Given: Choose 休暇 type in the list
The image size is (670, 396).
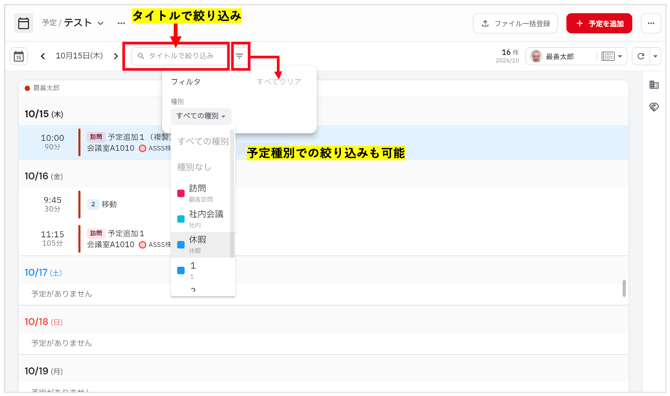Looking at the screenshot, I should 201,244.
